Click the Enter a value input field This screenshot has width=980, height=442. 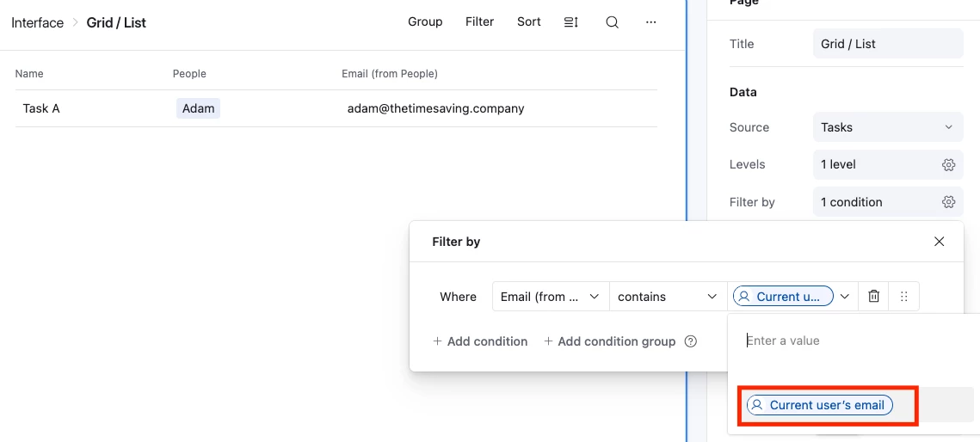point(852,341)
